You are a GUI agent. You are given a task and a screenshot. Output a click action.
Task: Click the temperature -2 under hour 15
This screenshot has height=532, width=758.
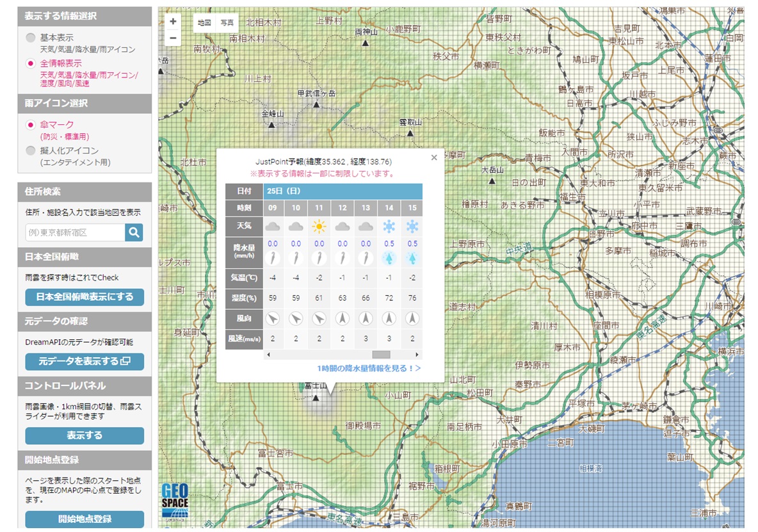click(x=412, y=278)
